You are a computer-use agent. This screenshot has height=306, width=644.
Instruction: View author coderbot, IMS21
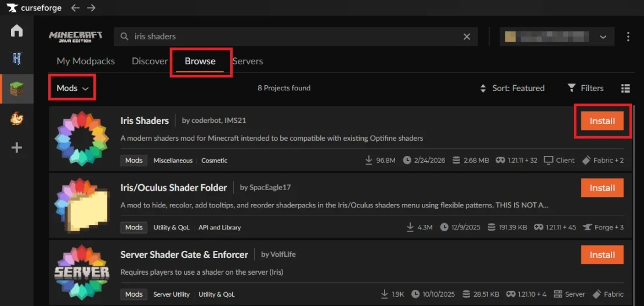pyautogui.click(x=214, y=121)
